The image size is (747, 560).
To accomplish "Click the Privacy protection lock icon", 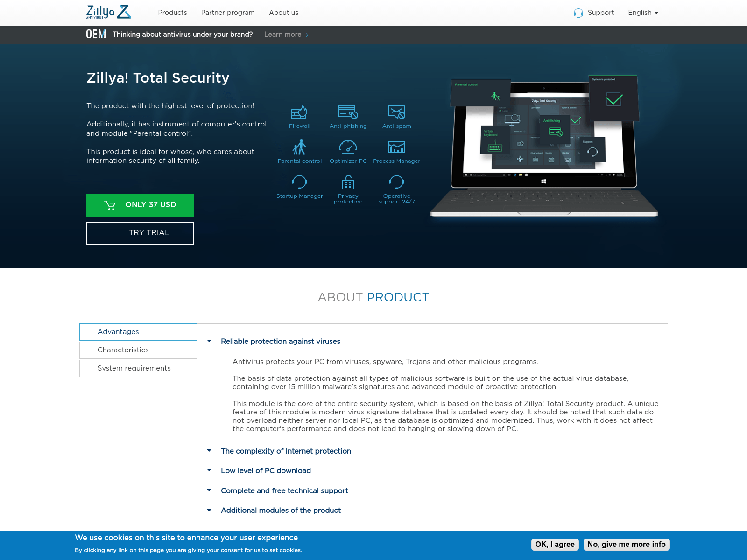I will click(x=348, y=182).
